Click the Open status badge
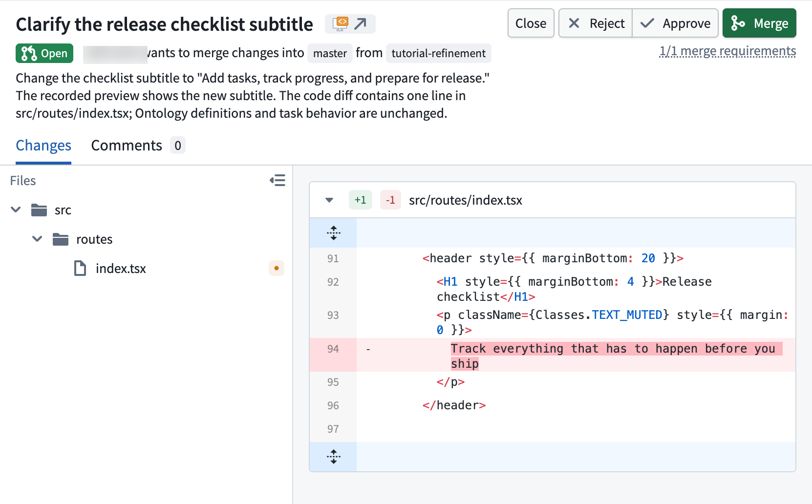Viewport: 812px width, 504px height. pyautogui.click(x=44, y=53)
